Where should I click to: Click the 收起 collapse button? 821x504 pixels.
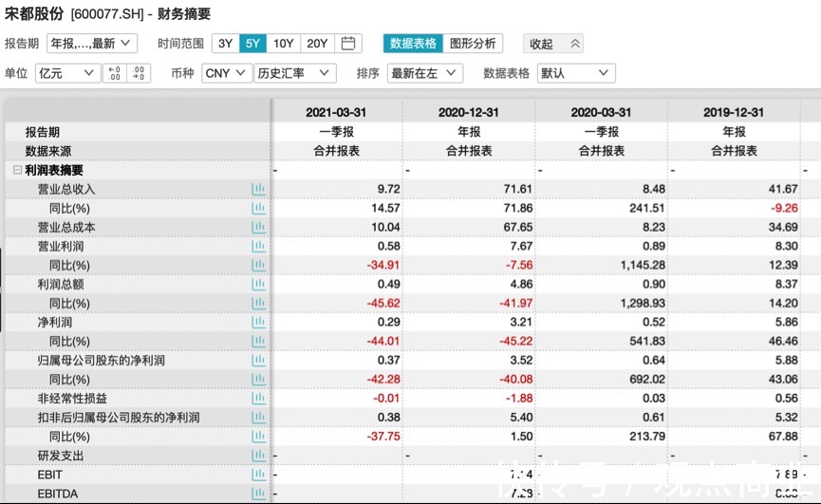click(x=553, y=44)
